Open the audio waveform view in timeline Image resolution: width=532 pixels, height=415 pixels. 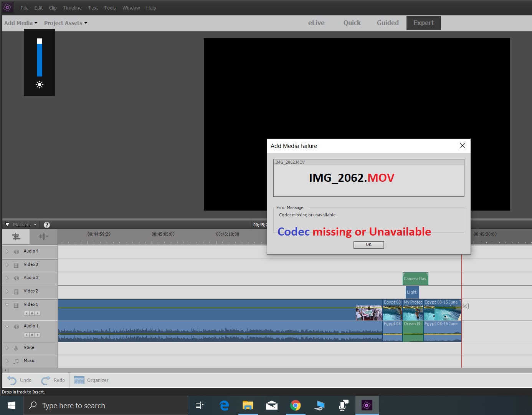pos(43,236)
